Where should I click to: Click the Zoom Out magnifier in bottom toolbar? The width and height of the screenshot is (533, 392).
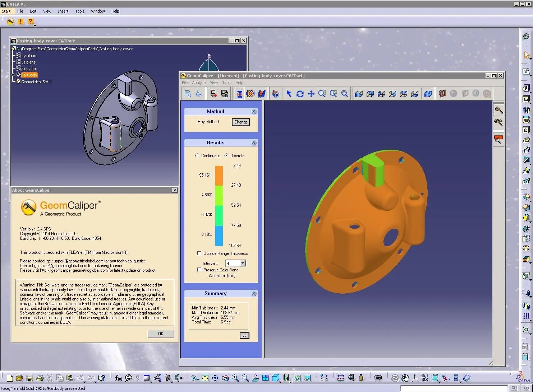tap(245, 378)
